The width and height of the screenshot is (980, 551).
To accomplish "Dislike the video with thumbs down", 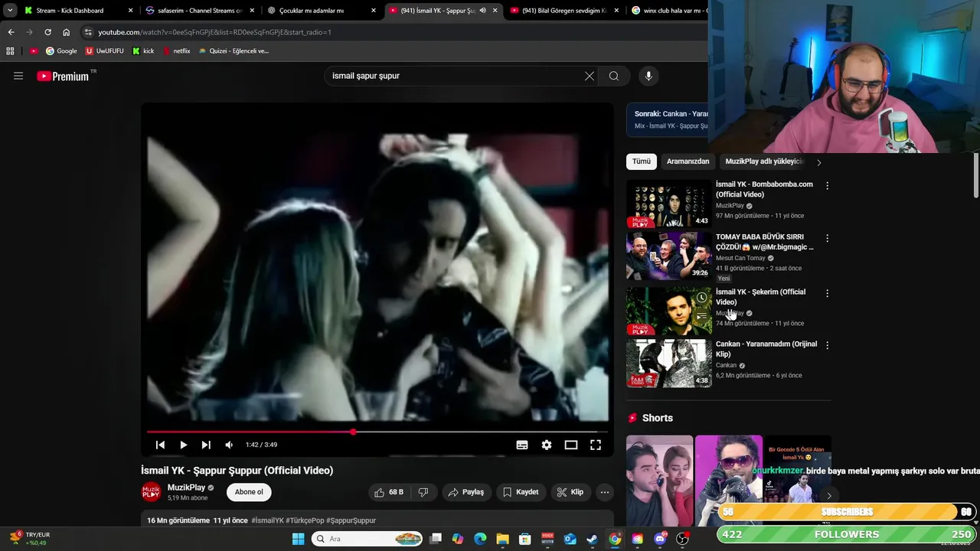I will 423,492.
